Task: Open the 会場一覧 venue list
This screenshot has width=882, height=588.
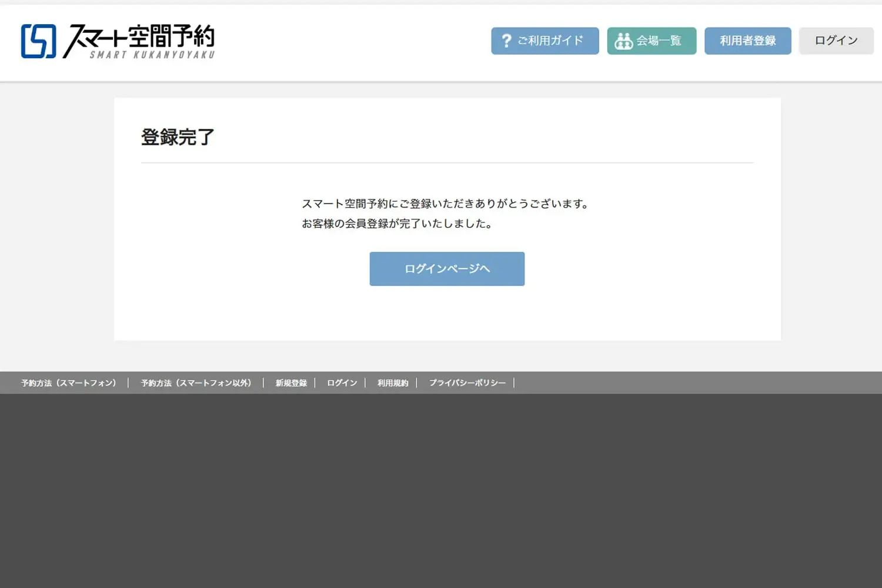Action: pos(652,41)
